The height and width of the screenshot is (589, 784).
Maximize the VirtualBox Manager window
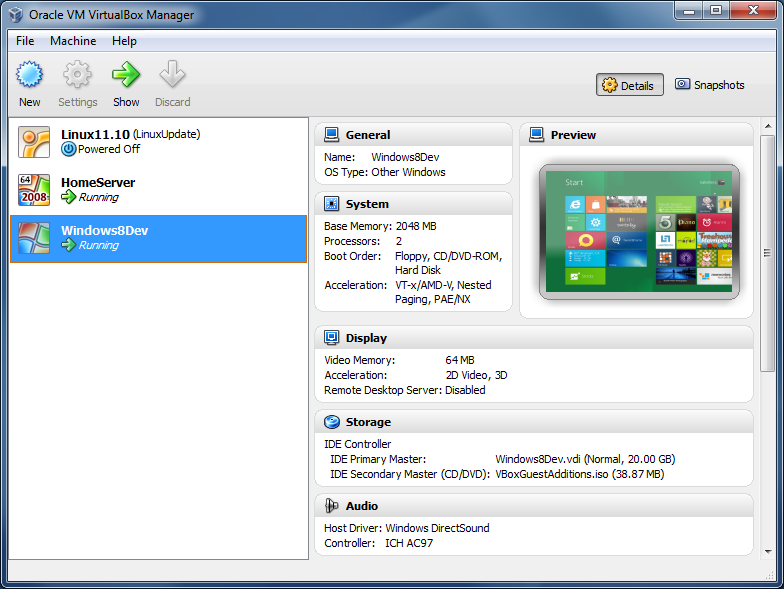click(x=716, y=10)
